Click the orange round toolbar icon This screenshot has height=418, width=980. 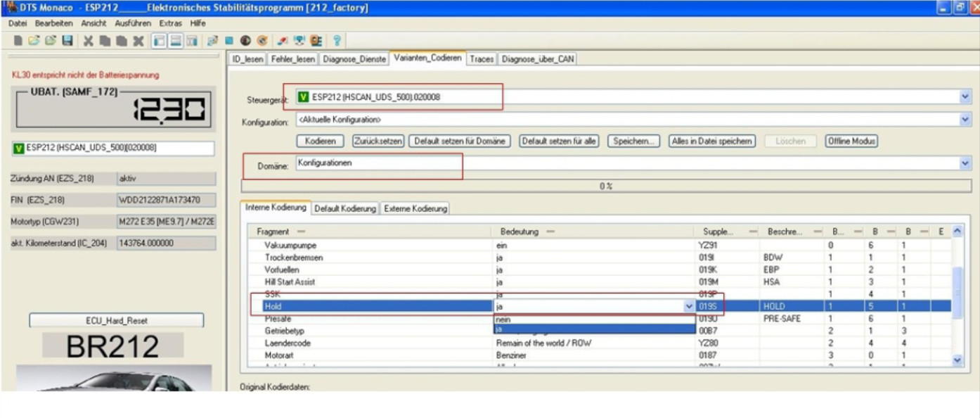[x=262, y=40]
